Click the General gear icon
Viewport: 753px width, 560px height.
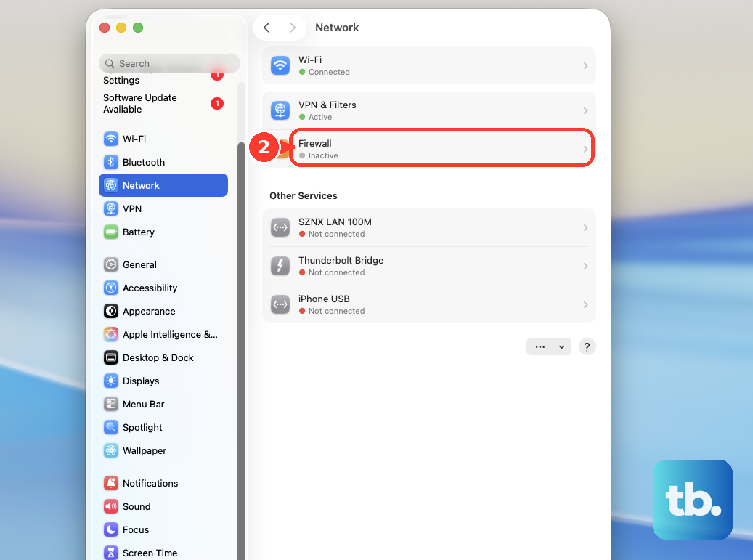pos(111,264)
